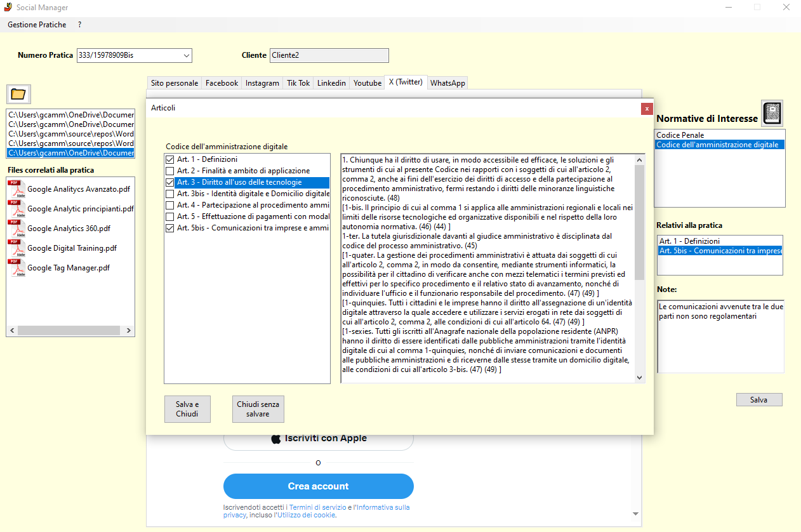Select Art. 1 - Definizioni in Relativi alla pratica

point(720,241)
